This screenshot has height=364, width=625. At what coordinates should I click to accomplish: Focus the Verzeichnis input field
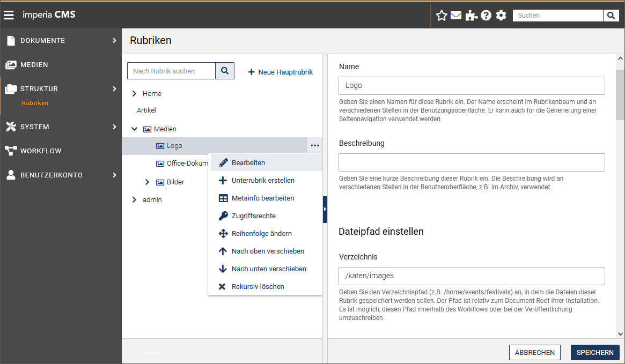pyautogui.click(x=472, y=276)
